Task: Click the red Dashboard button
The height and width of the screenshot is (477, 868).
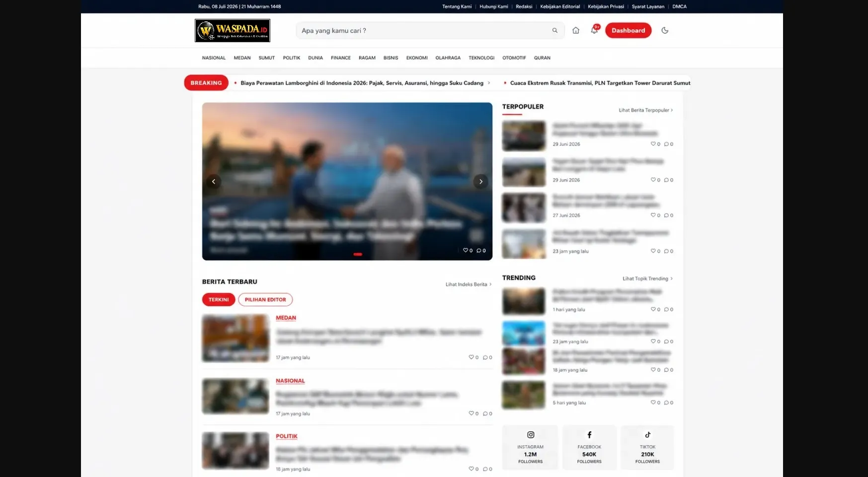Action: 628,30
